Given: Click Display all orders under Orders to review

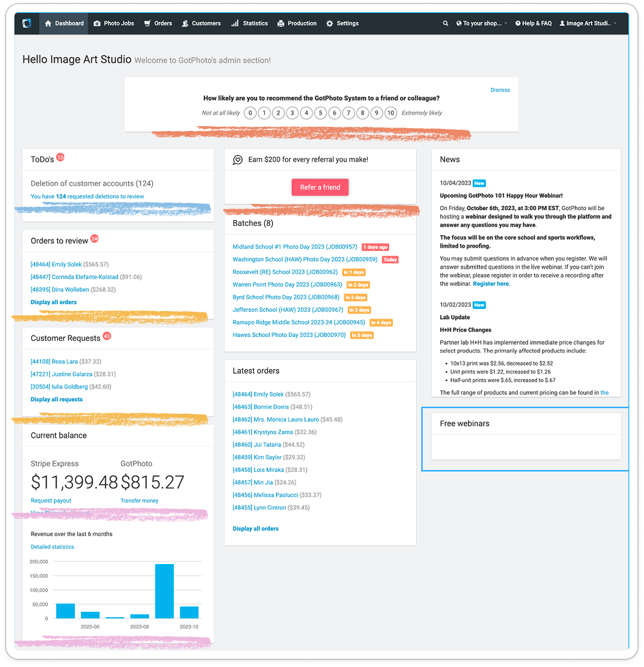Looking at the screenshot, I should [x=54, y=302].
